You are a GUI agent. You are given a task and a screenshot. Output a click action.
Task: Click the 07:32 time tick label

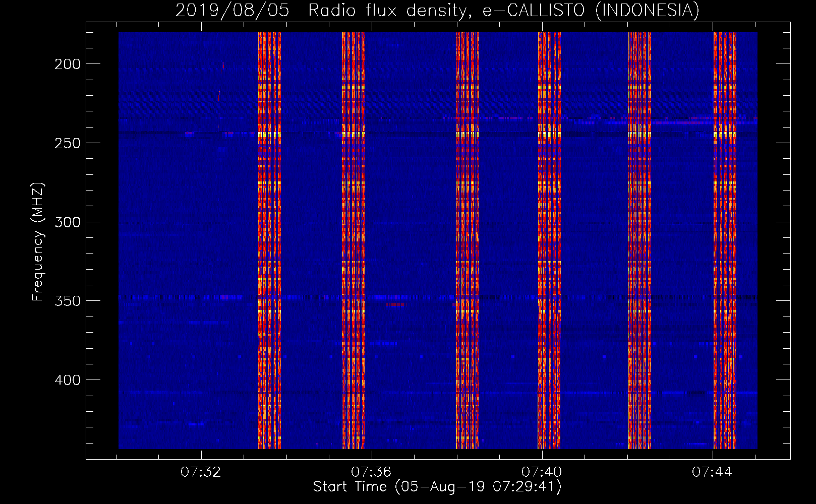pos(201,472)
